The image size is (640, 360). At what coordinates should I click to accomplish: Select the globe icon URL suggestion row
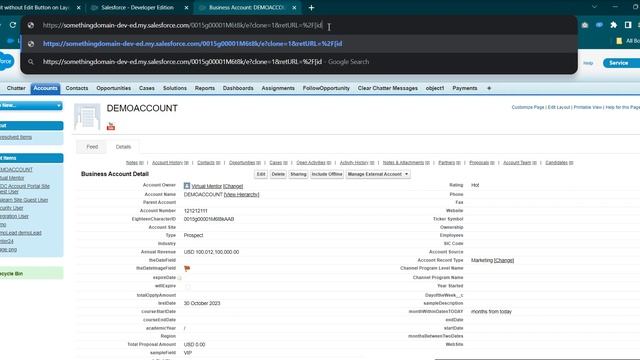click(x=299, y=44)
